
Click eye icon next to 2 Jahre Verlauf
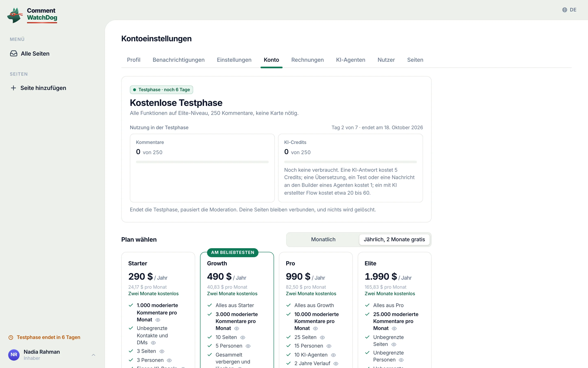coord(336,364)
